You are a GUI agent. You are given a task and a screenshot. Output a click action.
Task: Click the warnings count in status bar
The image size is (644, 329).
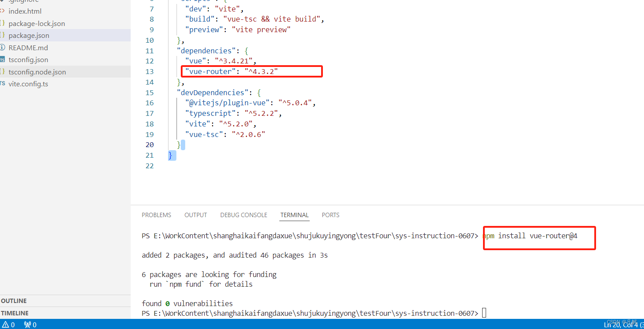(8, 325)
